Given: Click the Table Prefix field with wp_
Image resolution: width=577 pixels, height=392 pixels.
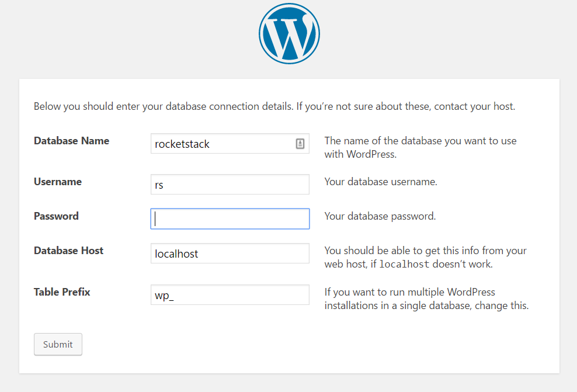Looking at the screenshot, I should [x=230, y=295].
